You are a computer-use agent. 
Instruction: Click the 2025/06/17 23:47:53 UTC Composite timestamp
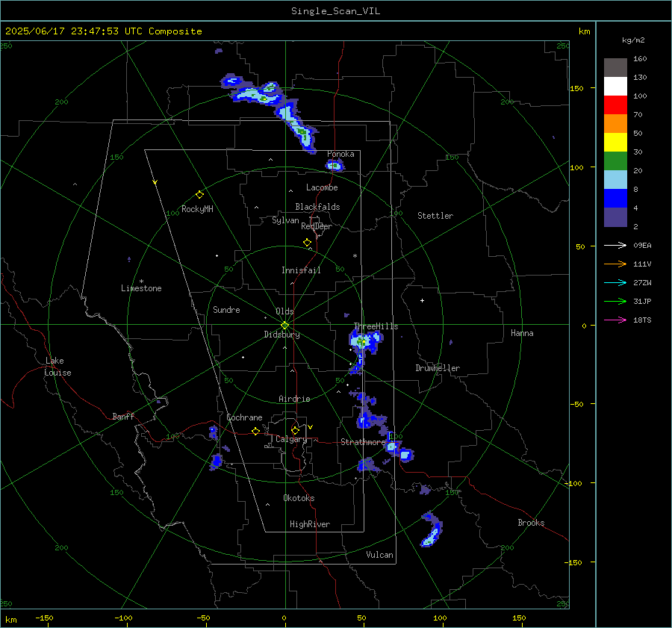[x=103, y=31]
